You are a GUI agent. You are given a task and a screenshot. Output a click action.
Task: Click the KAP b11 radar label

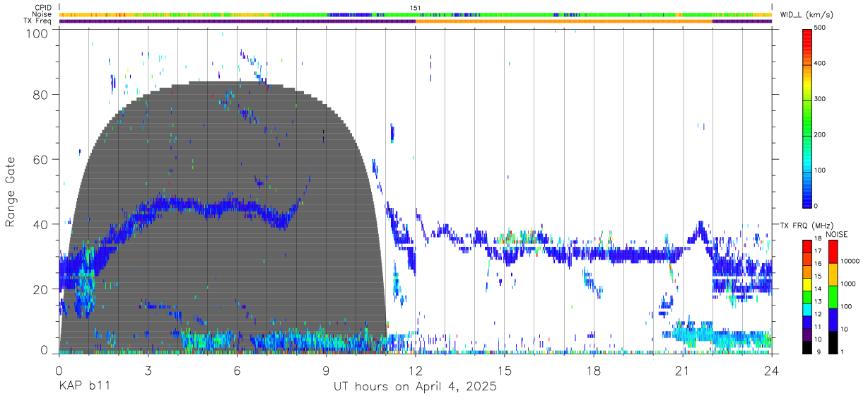83,387
